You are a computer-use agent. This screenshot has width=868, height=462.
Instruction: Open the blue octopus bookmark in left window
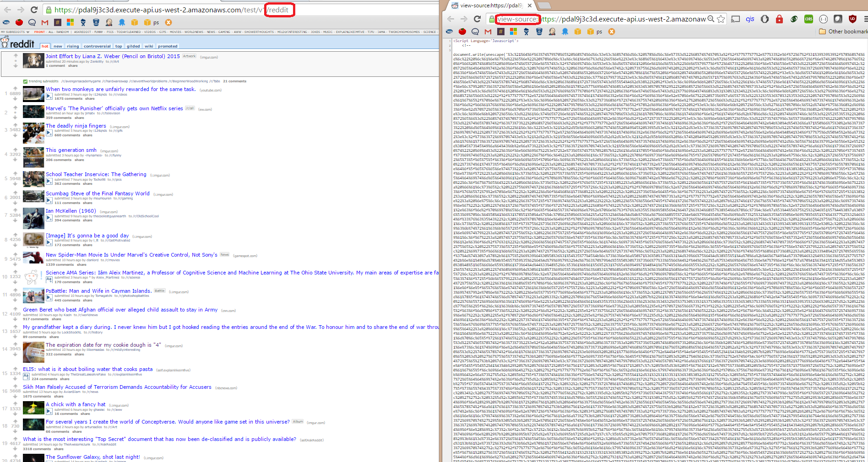(x=122, y=22)
